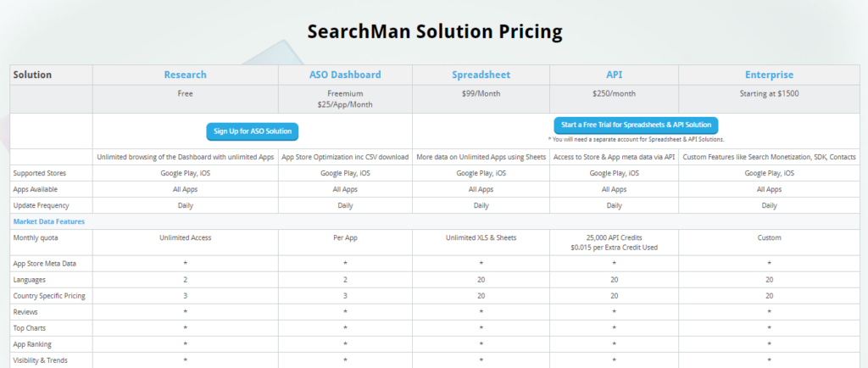Open the API solution link
Viewport: 868px width, 368px height.
pyautogui.click(x=614, y=75)
